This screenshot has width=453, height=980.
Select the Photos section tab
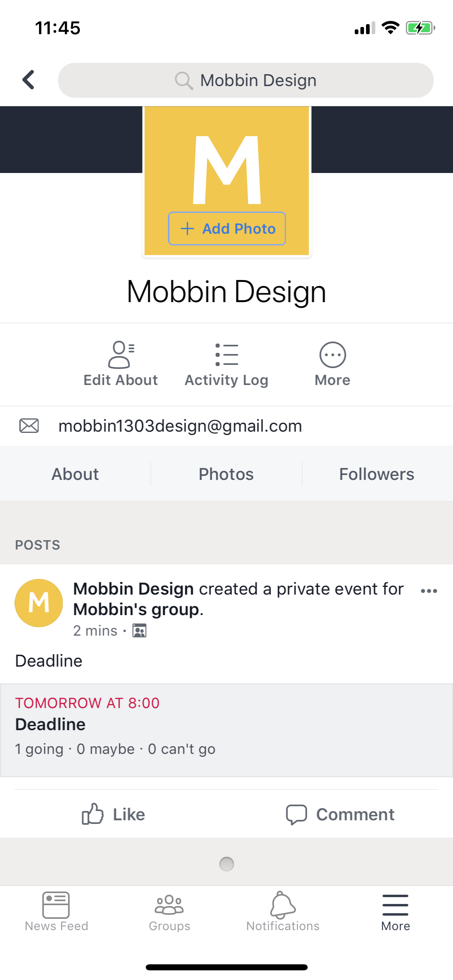pyautogui.click(x=226, y=474)
